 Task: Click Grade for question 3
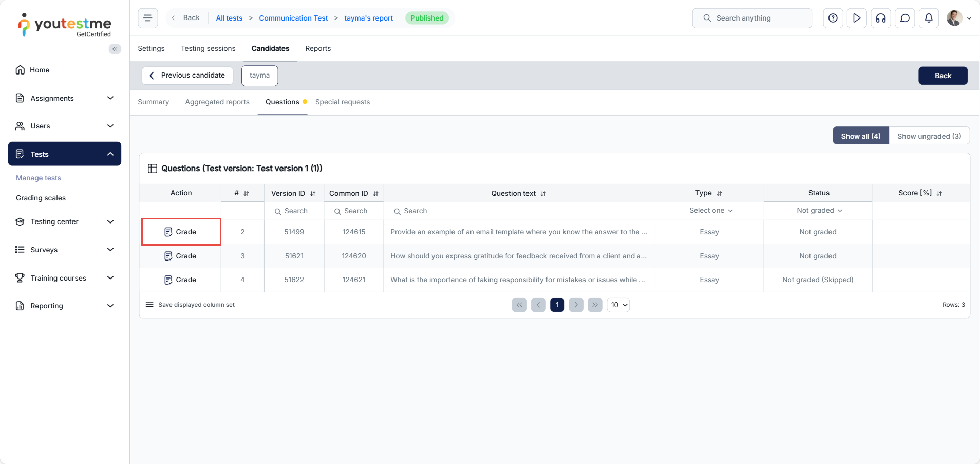(x=180, y=256)
